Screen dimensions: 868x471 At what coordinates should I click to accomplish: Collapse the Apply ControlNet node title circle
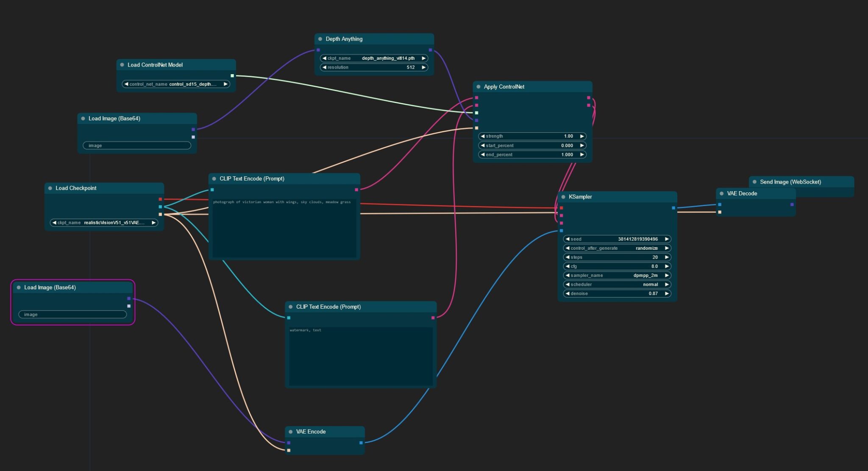[x=478, y=86]
